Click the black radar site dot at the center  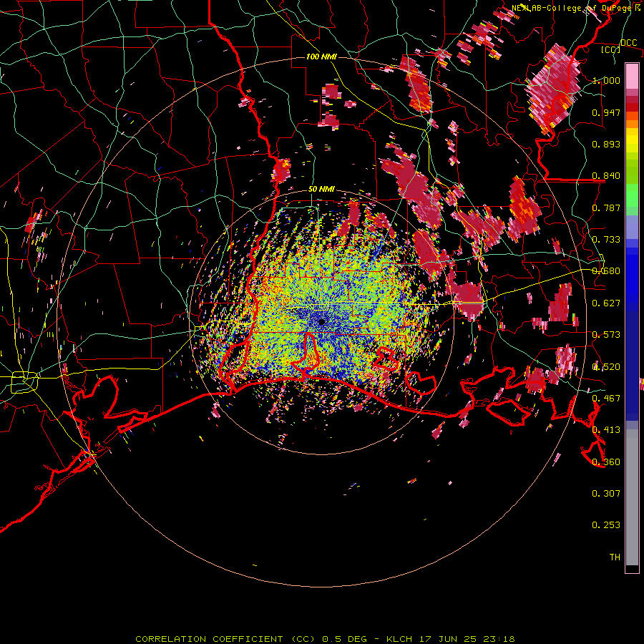[321, 322]
